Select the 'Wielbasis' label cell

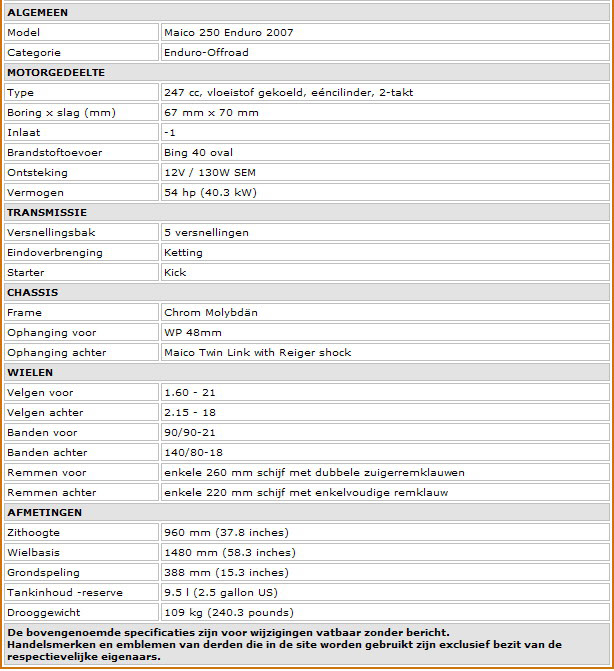pyautogui.click(x=81, y=552)
